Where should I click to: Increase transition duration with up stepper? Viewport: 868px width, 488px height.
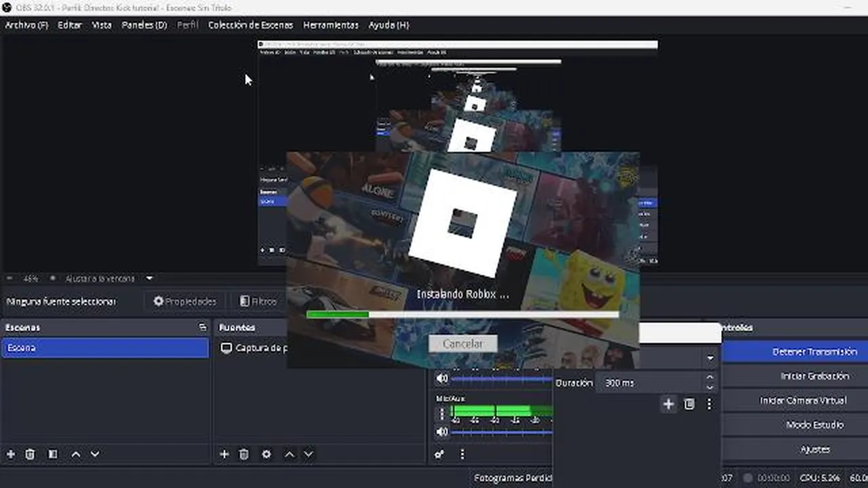(710, 378)
